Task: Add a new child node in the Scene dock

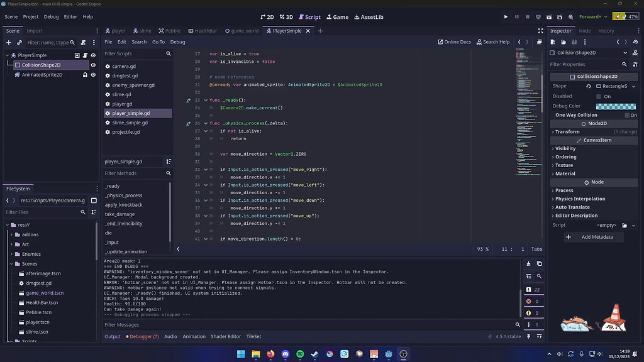Action: (9, 43)
